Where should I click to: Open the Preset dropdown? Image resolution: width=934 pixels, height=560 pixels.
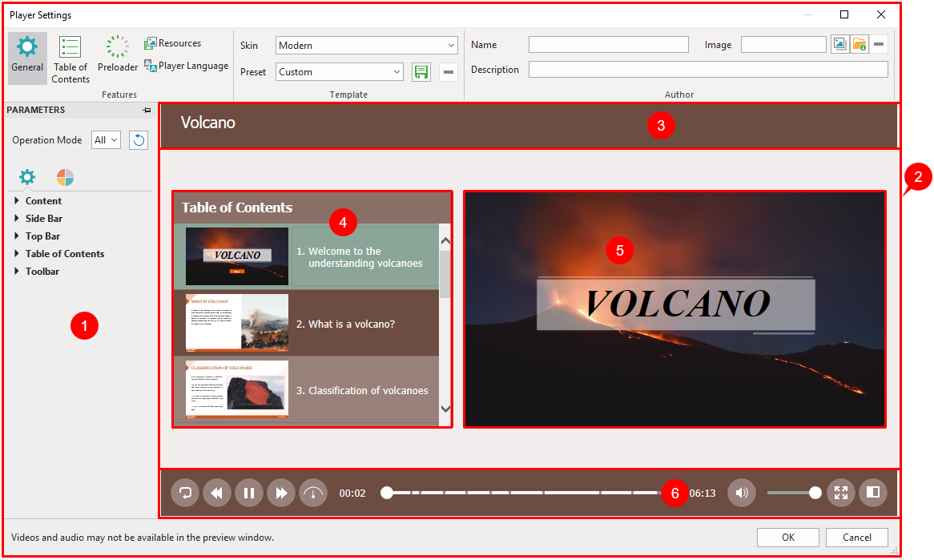pyautogui.click(x=340, y=72)
